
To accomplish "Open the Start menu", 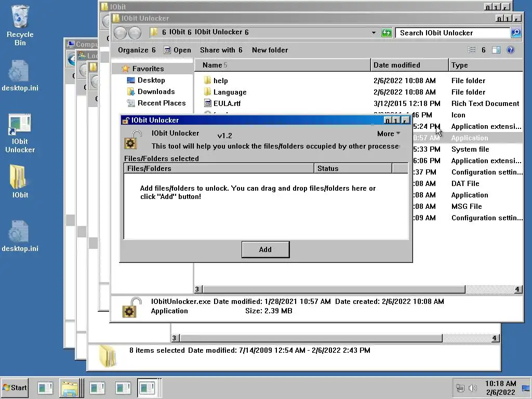I will (x=15, y=388).
